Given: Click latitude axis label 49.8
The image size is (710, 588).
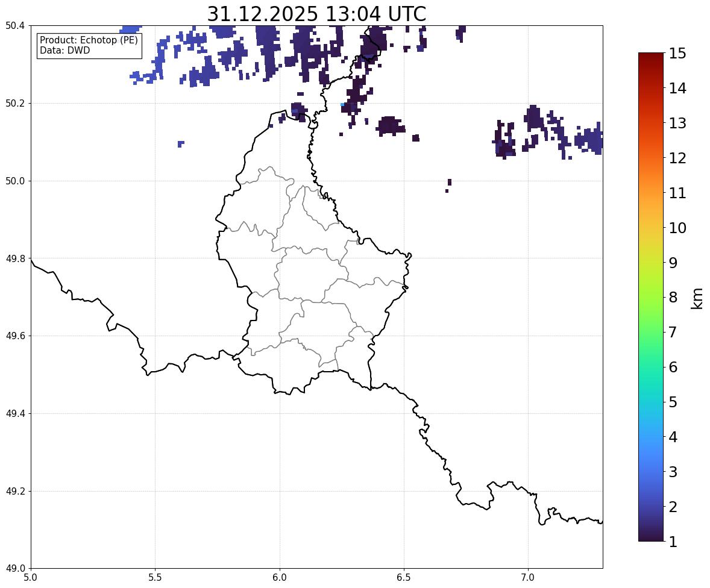Looking at the screenshot, I should [15, 258].
